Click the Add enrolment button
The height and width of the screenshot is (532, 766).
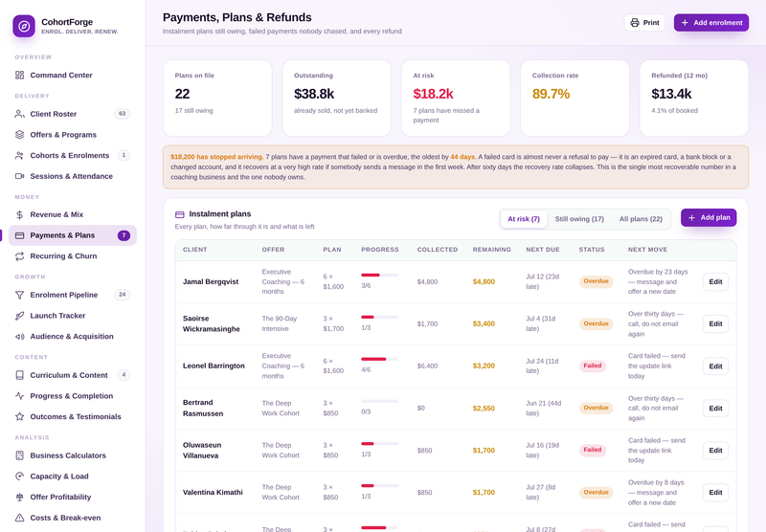click(x=711, y=22)
